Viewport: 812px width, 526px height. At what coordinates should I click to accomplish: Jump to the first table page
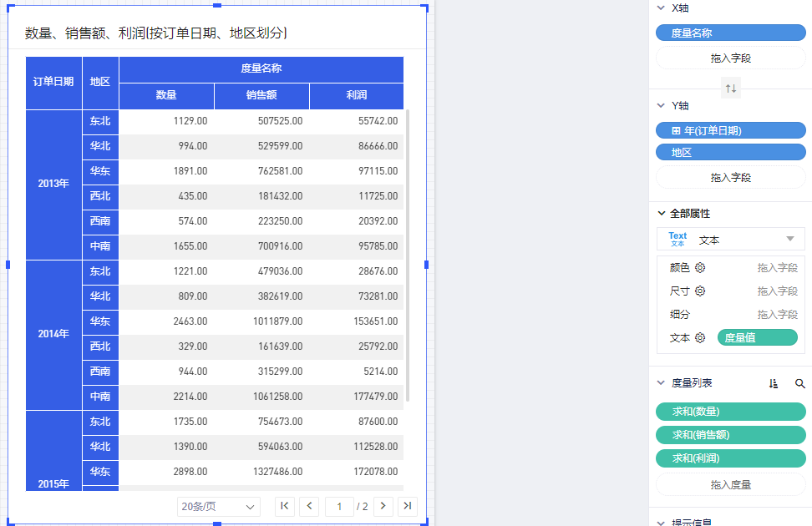[x=284, y=506]
